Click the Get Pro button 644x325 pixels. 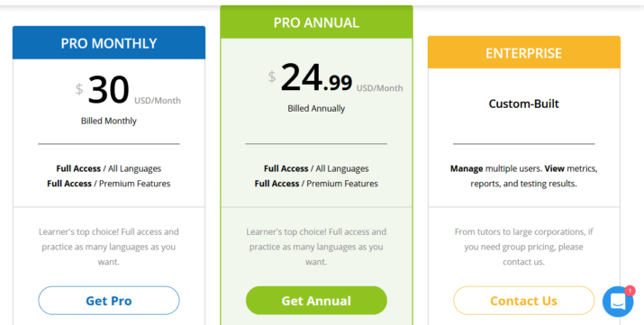(x=109, y=301)
